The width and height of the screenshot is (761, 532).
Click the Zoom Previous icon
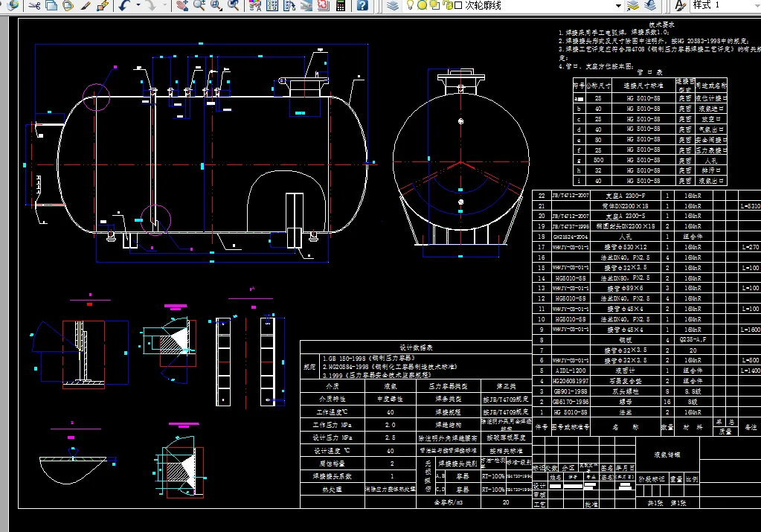[234, 5]
